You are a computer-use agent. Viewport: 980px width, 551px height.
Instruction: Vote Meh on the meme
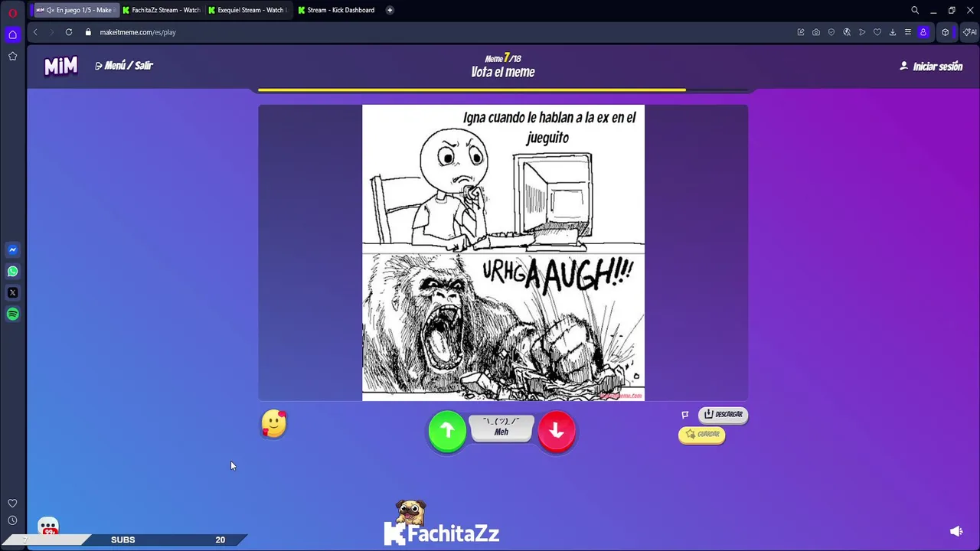point(501,429)
